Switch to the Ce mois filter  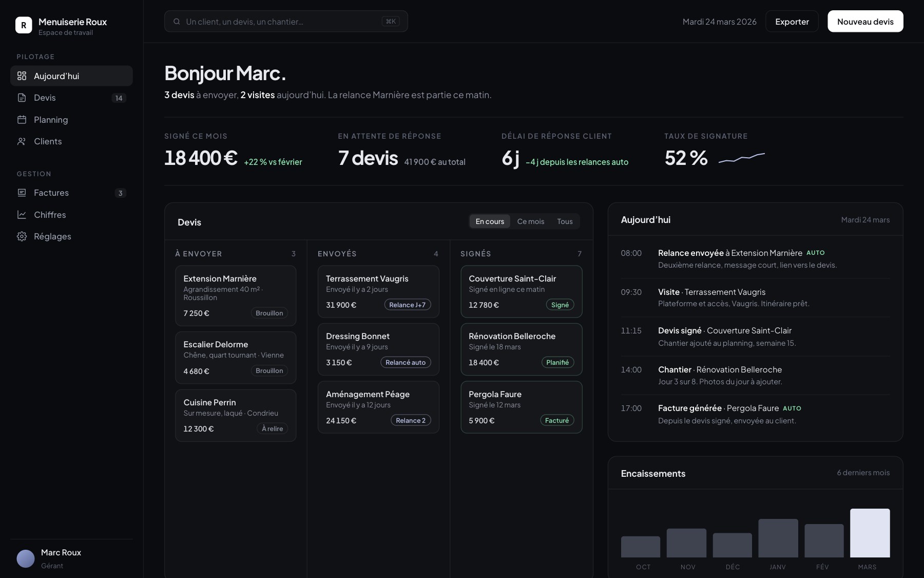pos(531,221)
